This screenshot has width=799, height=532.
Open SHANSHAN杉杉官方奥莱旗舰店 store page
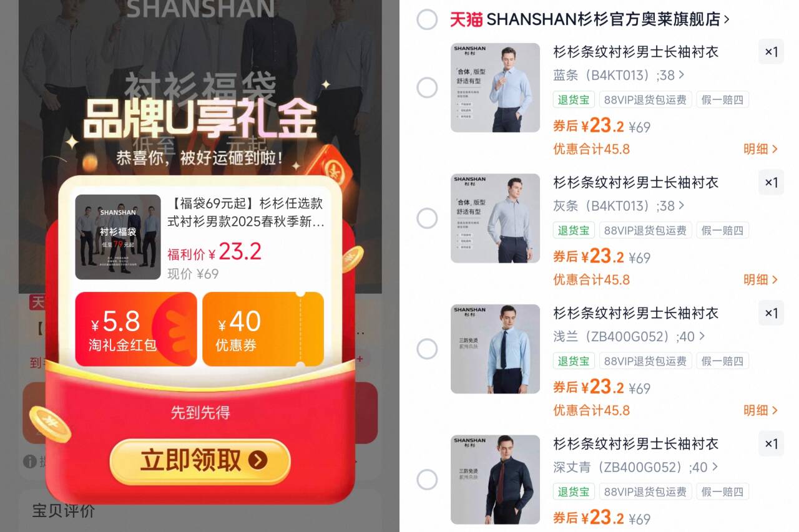click(x=607, y=20)
